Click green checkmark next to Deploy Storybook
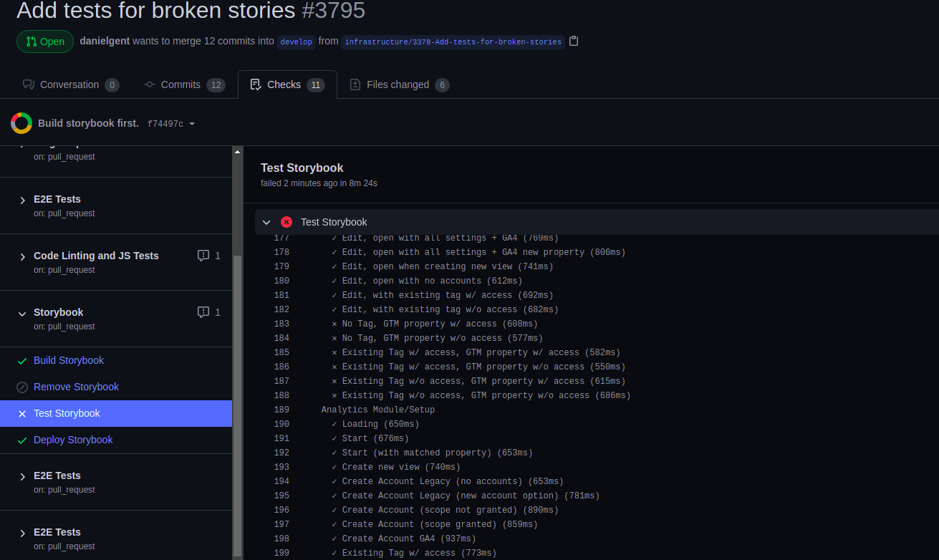The image size is (939, 560). [x=22, y=440]
